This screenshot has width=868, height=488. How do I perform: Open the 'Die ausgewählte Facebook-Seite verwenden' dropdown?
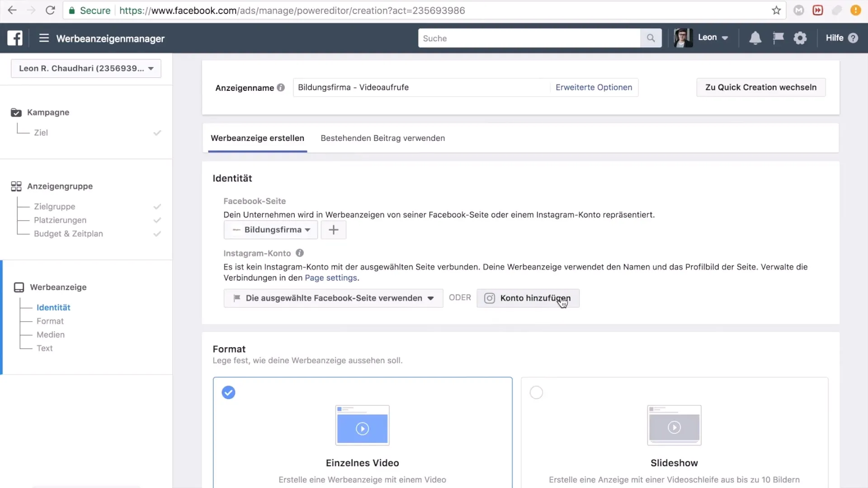tap(333, 298)
